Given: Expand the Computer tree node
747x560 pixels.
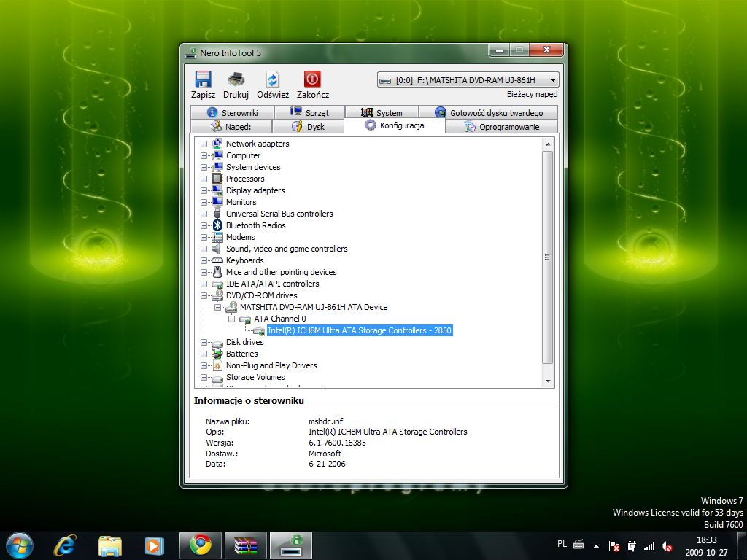Looking at the screenshot, I should click(x=204, y=155).
